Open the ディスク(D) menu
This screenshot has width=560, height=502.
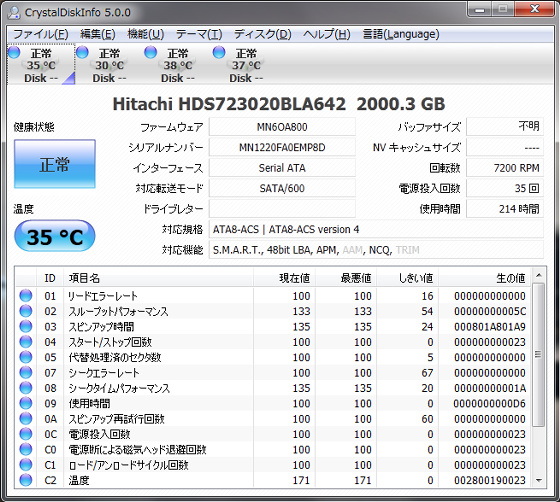pyautogui.click(x=262, y=34)
